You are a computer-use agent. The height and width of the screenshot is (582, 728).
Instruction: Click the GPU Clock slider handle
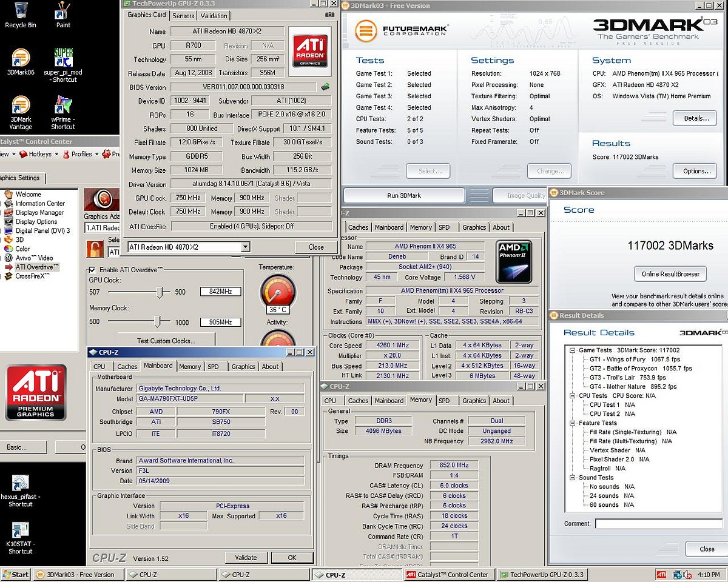(160, 292)
